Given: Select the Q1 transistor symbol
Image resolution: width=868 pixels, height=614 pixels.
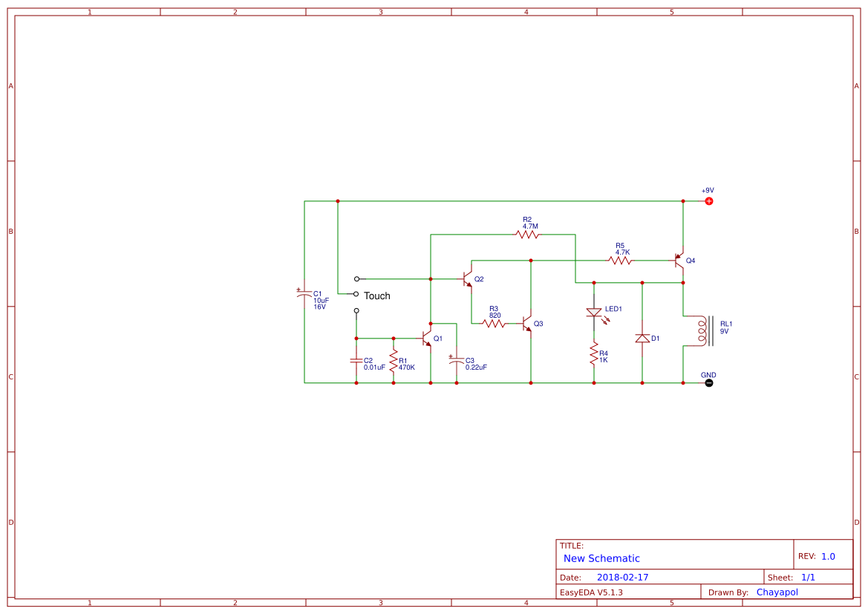Looking at the screenshot, I should click(427, 338).
